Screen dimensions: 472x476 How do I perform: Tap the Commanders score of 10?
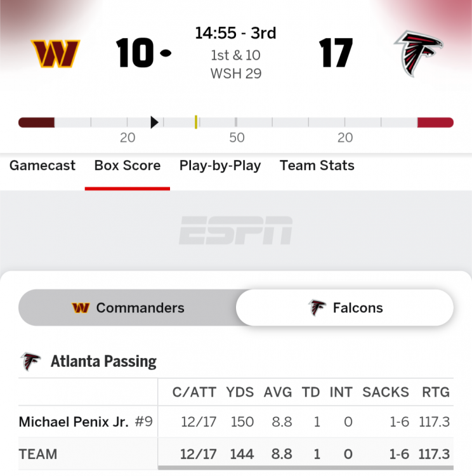[x=135, y=54]
